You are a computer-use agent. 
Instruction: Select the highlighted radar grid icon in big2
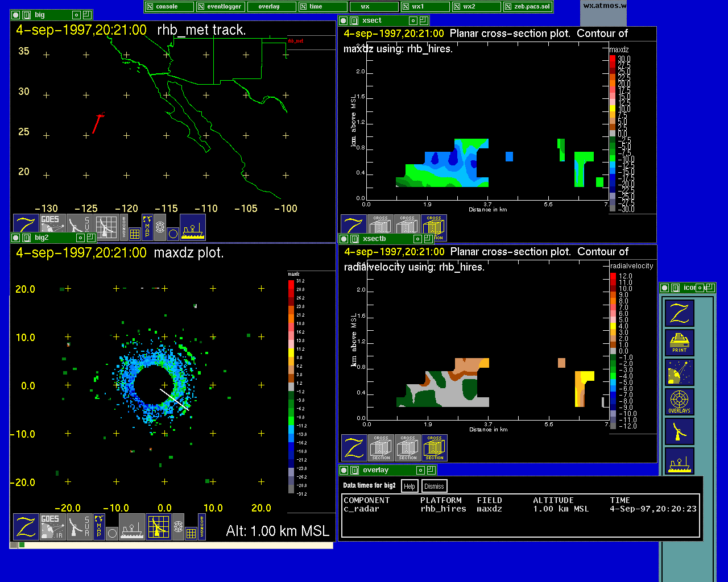[x=159, y=527]
